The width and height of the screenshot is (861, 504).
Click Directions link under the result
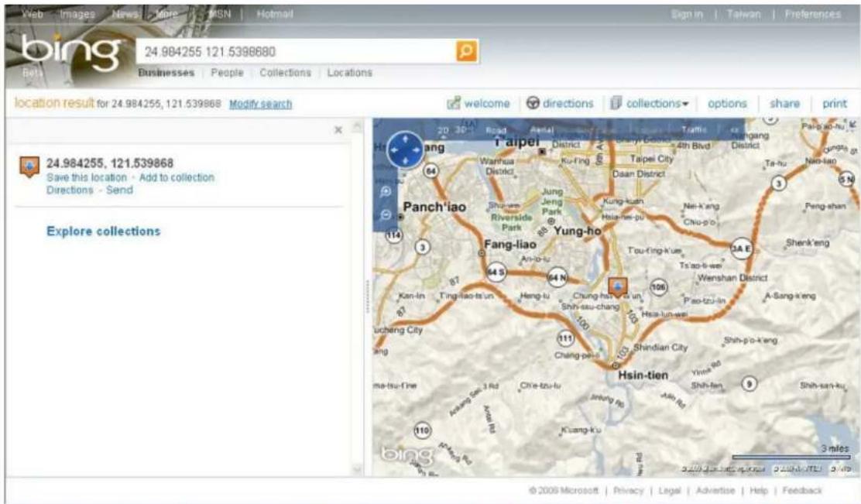tap(70, 190)
